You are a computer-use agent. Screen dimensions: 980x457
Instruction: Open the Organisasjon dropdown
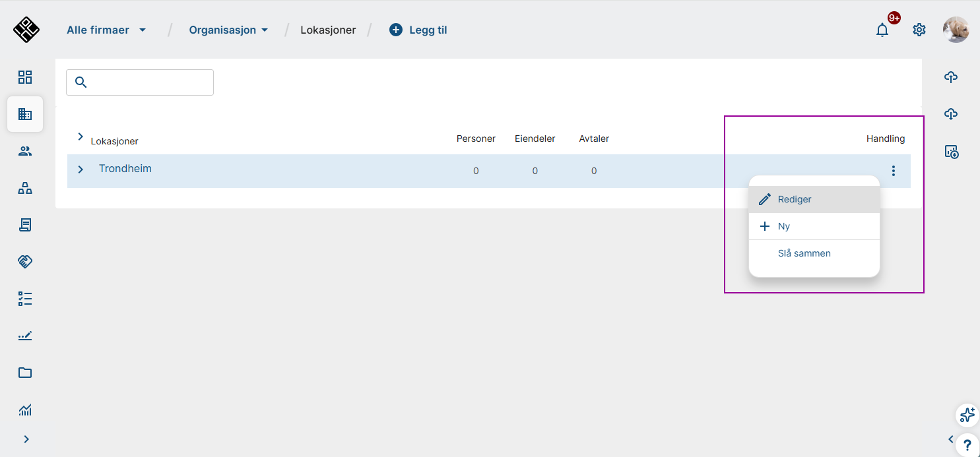(x=228, y=30)
